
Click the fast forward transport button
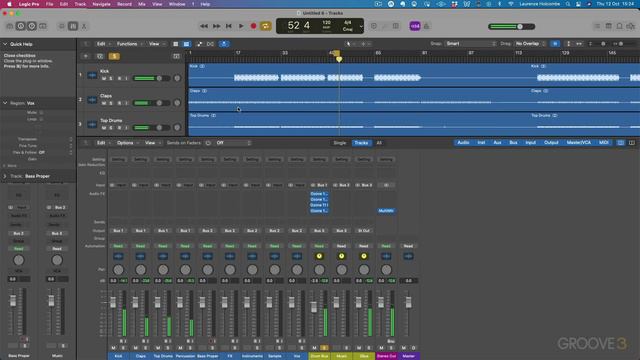click(216, 26)
